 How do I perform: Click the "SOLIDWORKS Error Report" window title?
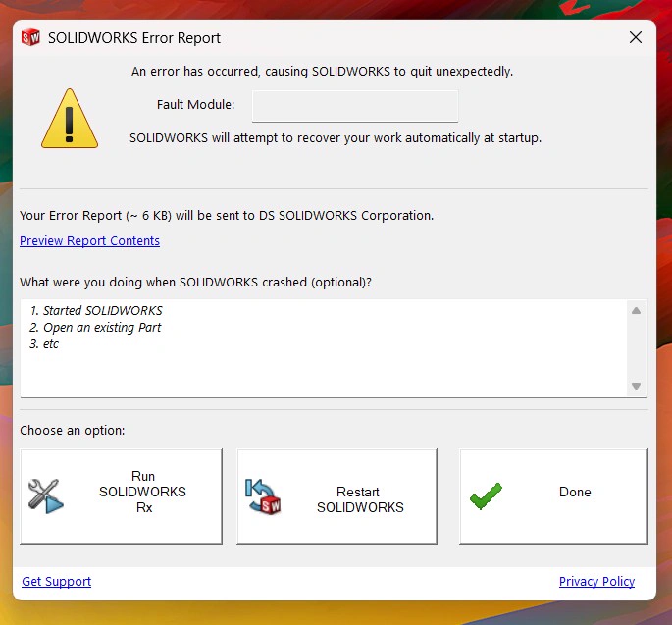134,38
